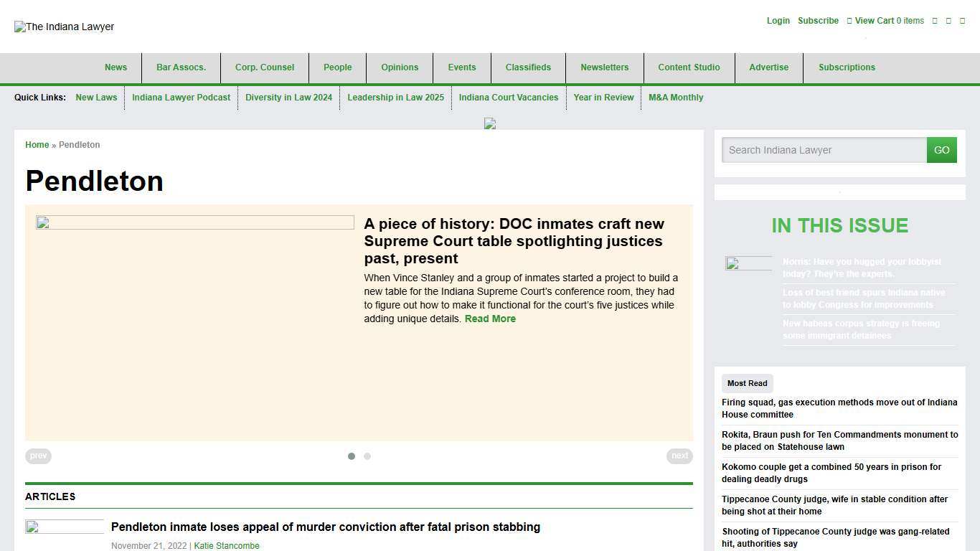
Task: Switch to the Most Read tab
Action: (x=747, y=383)
